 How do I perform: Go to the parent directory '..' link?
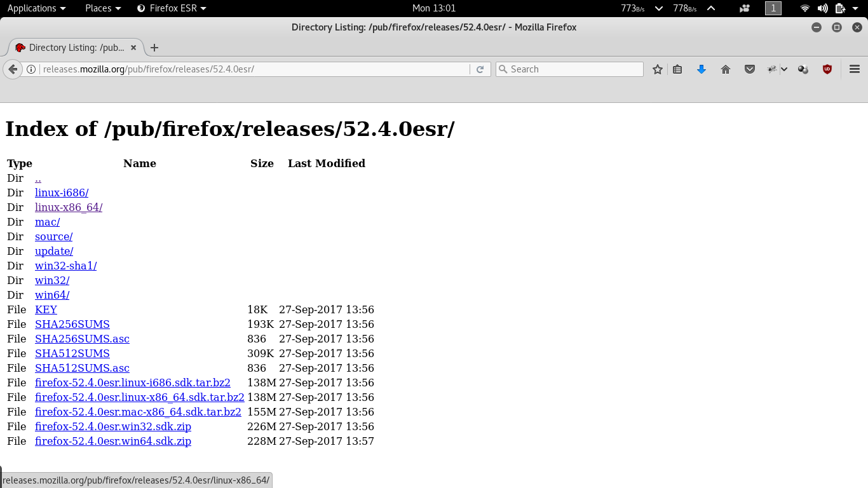pos(38,179)
